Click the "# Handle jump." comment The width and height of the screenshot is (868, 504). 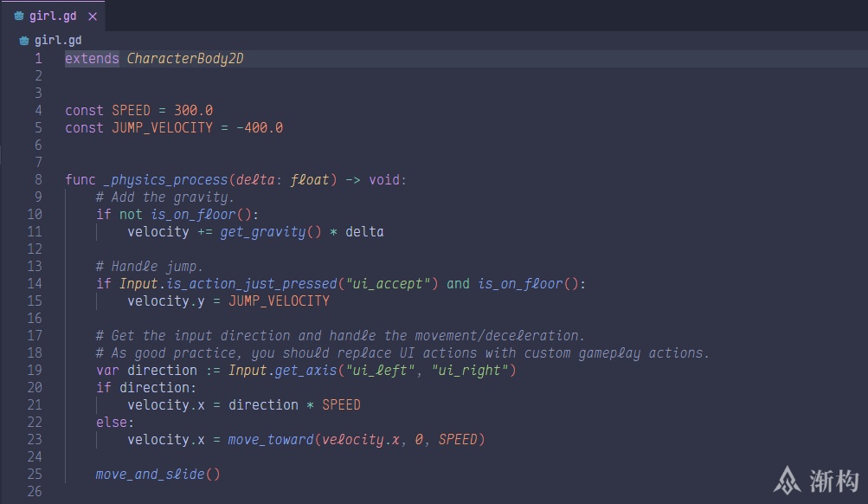(150, 267)
